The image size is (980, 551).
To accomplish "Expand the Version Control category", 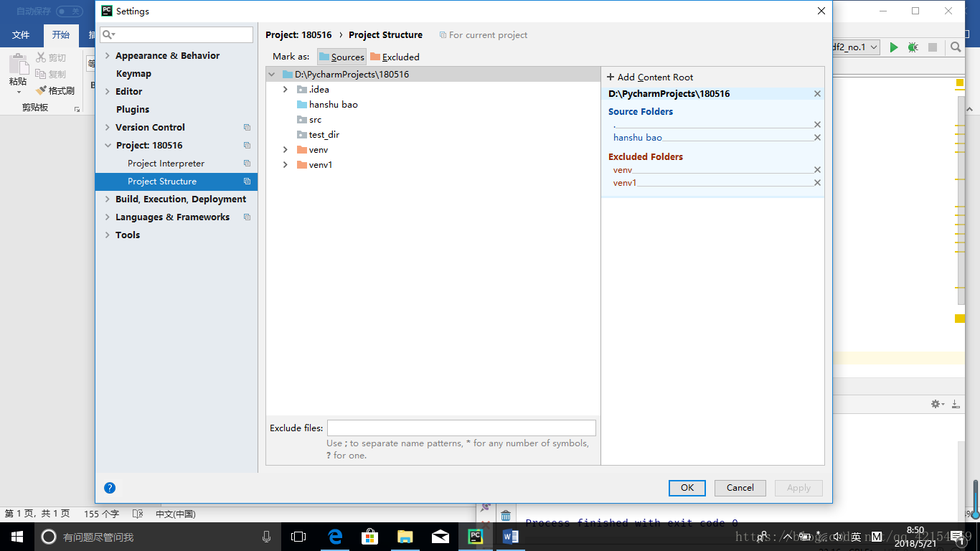I will (108, 128).
